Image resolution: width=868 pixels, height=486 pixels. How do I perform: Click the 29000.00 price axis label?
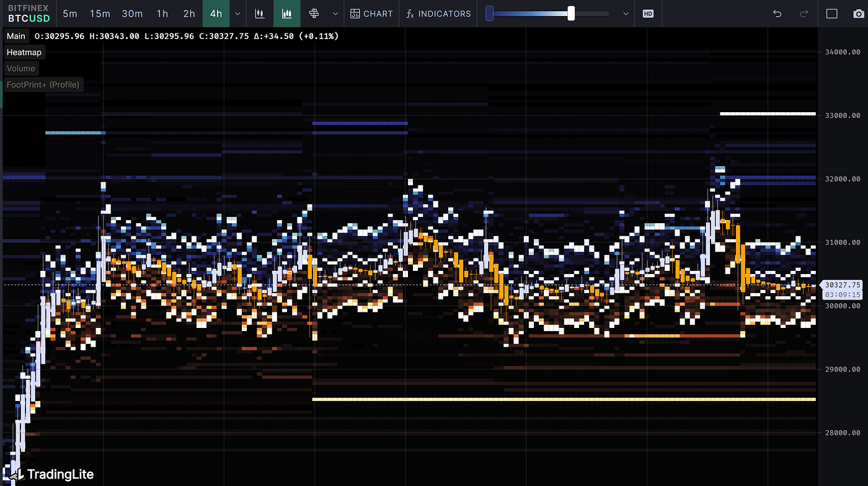842,369
